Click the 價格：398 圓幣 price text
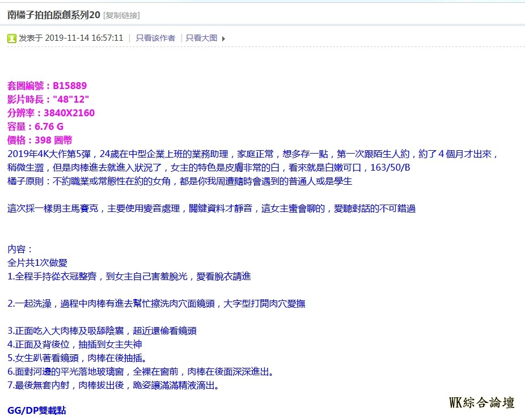The image size is (525, 420). (x=40, y=140)
